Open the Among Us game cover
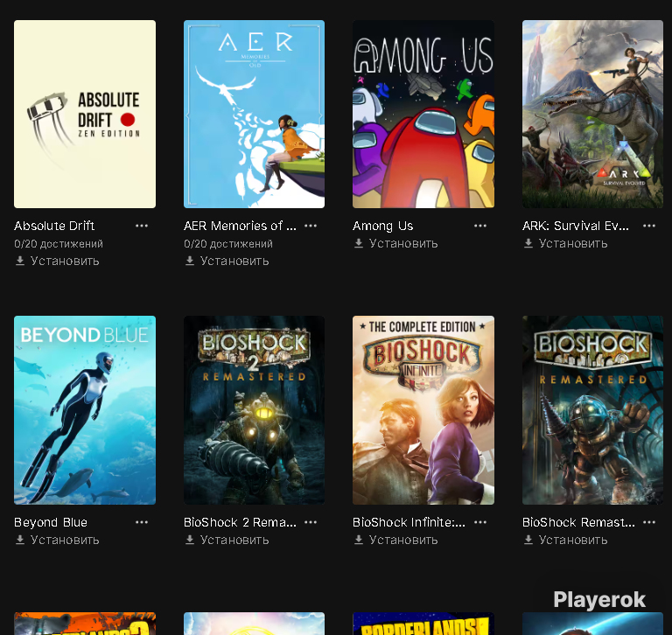The height and width of the screenshot is (635, 672). pyautogui.click(x=423, y=114)
